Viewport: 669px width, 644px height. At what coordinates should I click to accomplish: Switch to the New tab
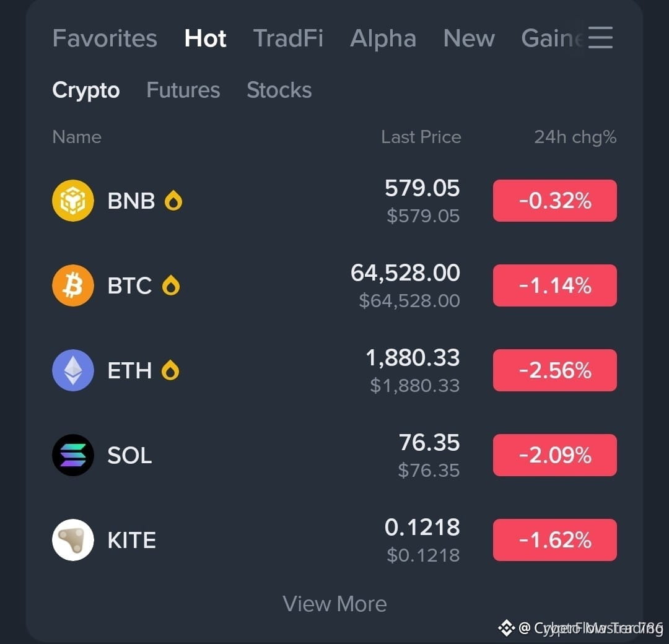(x=469, y=38)
